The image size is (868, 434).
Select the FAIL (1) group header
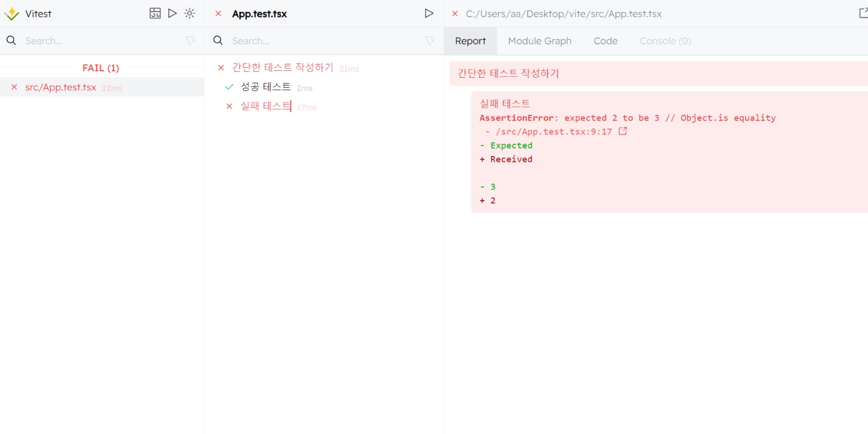[x=101, y=68]
